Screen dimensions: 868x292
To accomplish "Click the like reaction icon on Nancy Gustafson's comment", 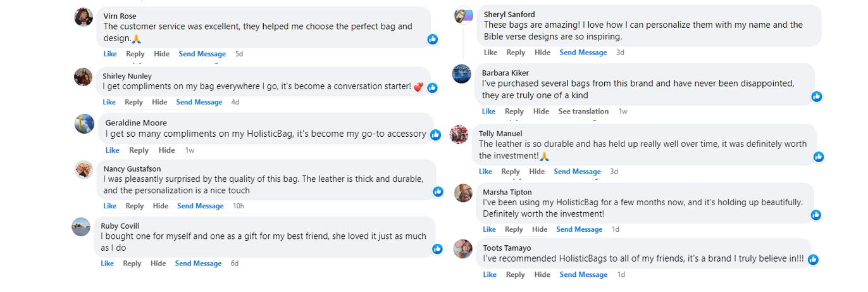I will pyautogui.click(x=438, y=191).
